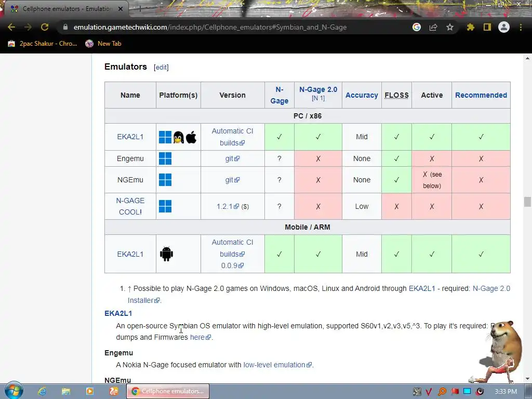
Task: Open Automatic CI builds link for PC EKA2L1
Action: (x=232, y=137)
